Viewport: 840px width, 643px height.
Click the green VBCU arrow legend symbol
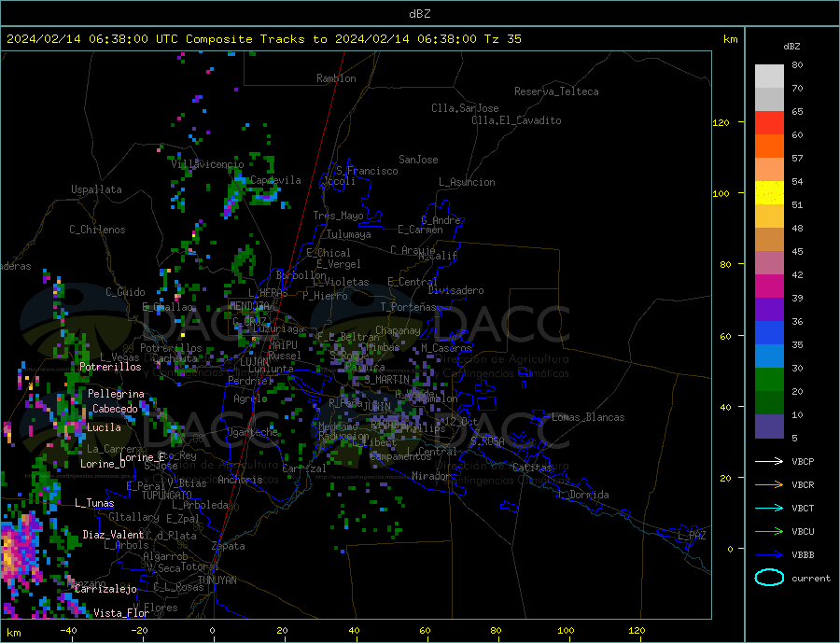pos(769,532)
